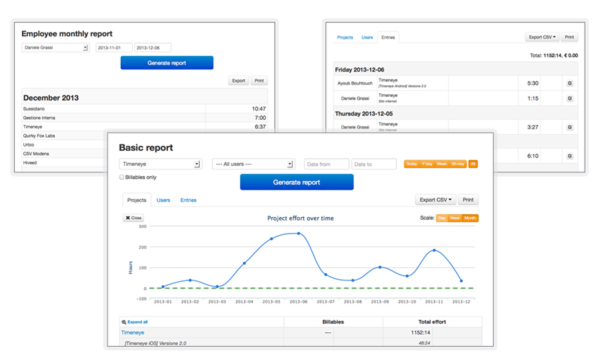Click Print in the Basic report
The height and width of the screenshot is (360, 600).
coord(468,200)
